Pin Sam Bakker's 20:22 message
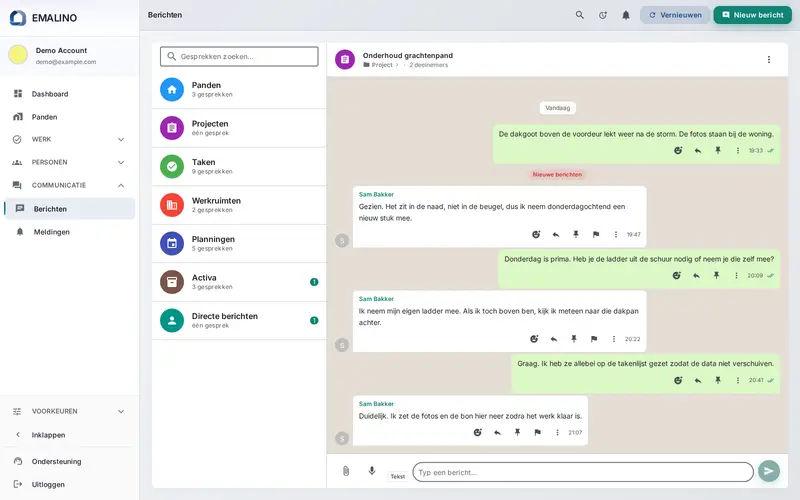The width and height of the screenshot is (800, 500). tap(573, 339)
